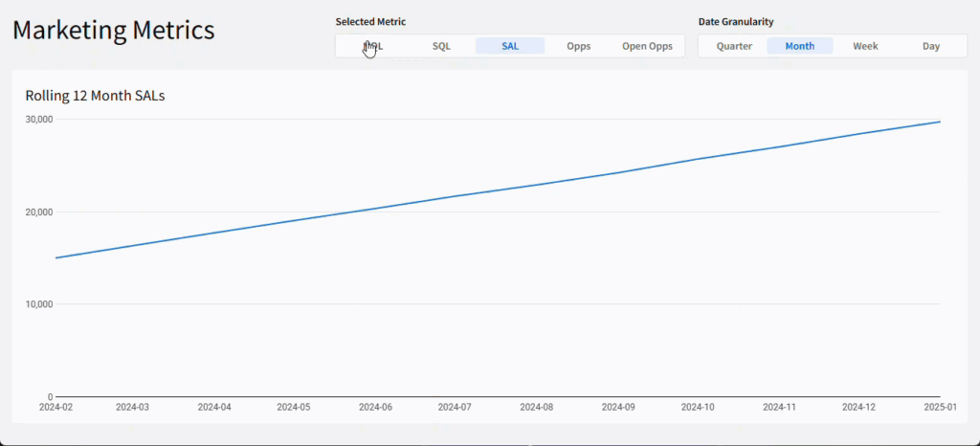Viewport: 980px width, 446px height.
Task: Click the blue line above 2024-09
Action: pos(617,172)
